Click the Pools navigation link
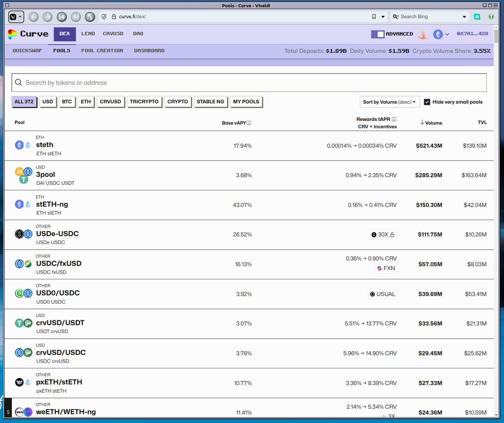 [x=62, y=50]
